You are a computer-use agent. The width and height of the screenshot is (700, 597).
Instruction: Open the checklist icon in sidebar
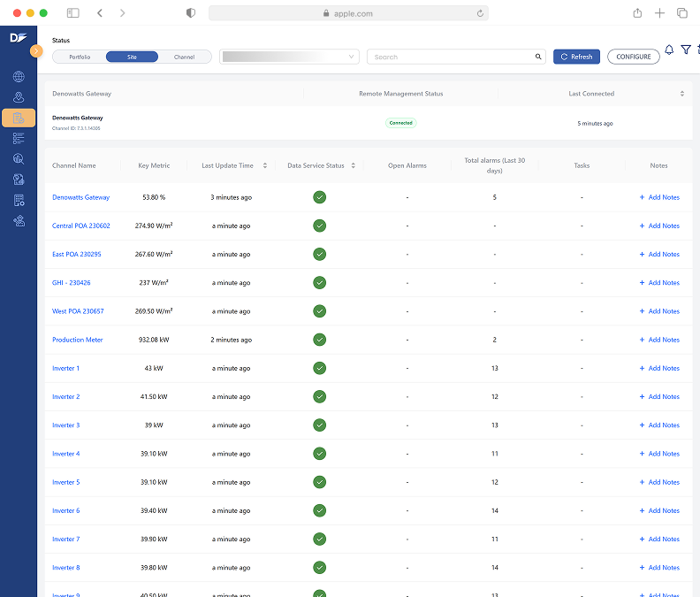tap(19, 138)
